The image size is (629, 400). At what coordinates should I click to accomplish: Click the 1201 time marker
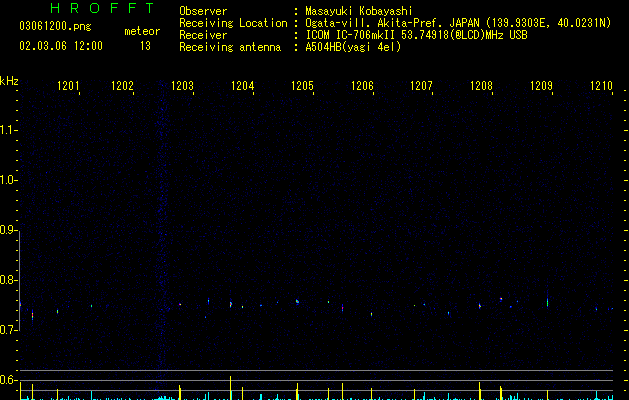68,86
